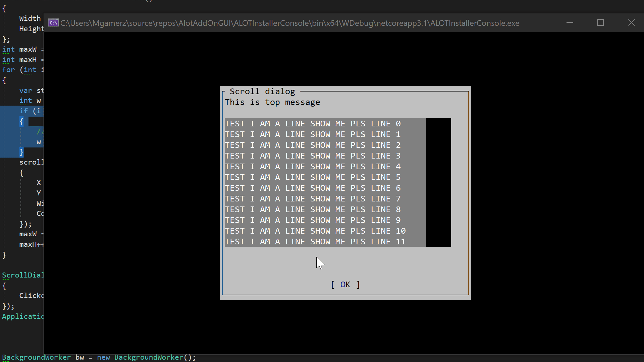This screenshot has width=644, height=362.
Task: Click the console window title path text
Action: (x=290, y=23)
